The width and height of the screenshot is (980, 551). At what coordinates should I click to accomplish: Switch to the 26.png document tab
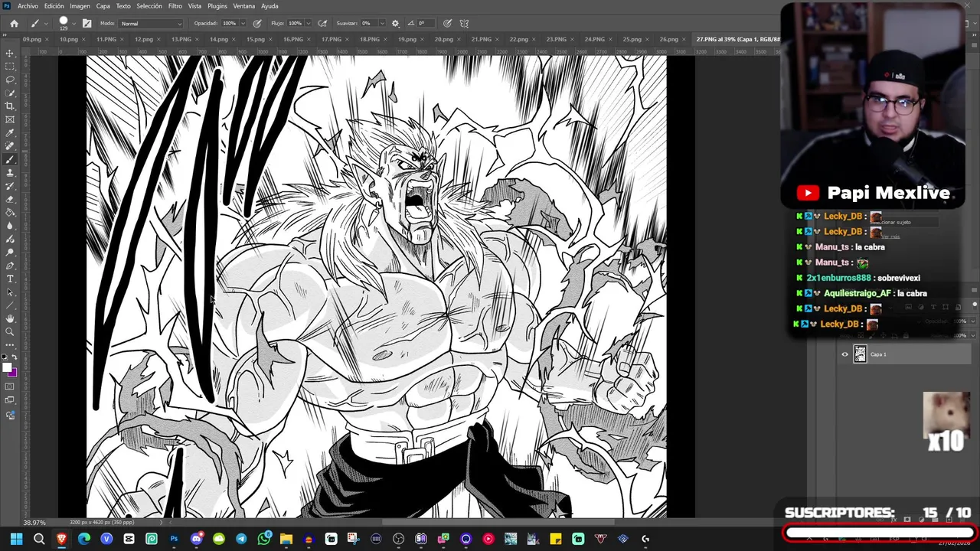(x=668, y=39)
